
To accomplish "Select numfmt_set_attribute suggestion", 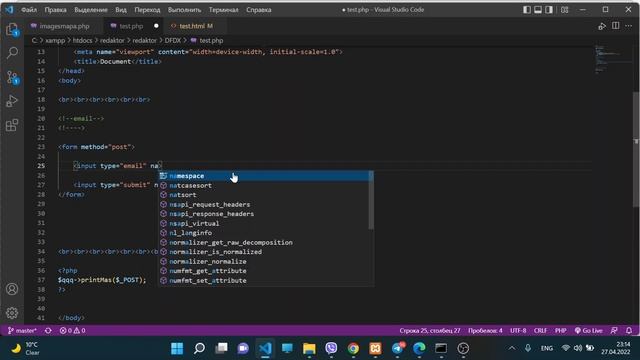I will pos(264,280).
